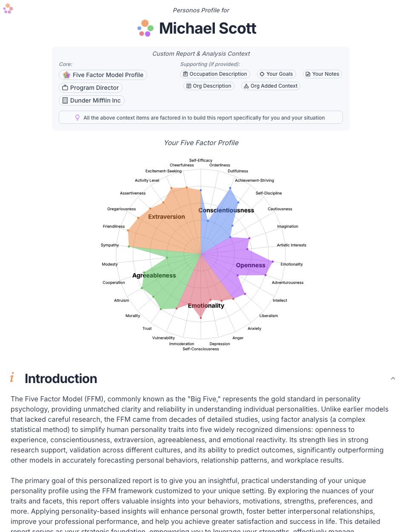Viewport: 402px width, 532px height.
Task: Click the Achievement-Striving facet label
Action: tap(254, 180)
